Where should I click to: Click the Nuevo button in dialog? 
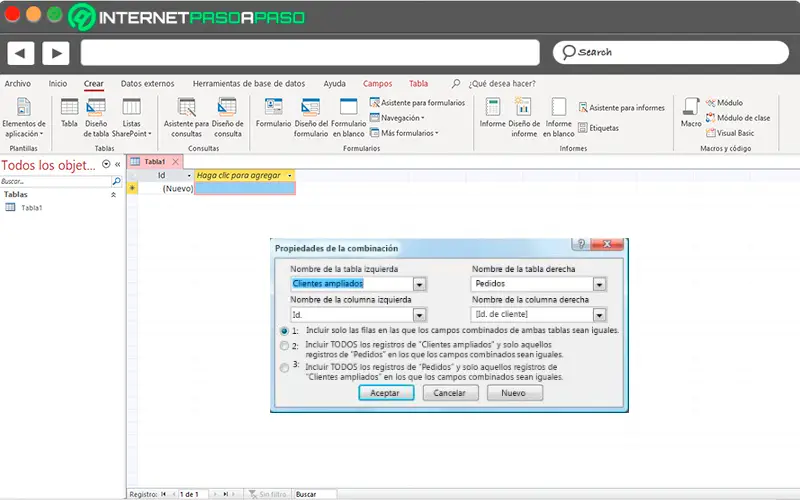(514, 393)
